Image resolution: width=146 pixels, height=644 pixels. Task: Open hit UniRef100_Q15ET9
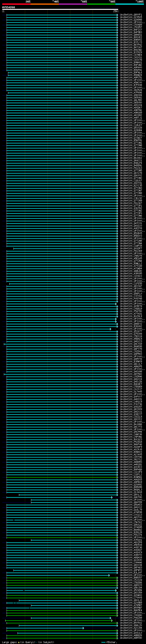[x=131, y=306]
